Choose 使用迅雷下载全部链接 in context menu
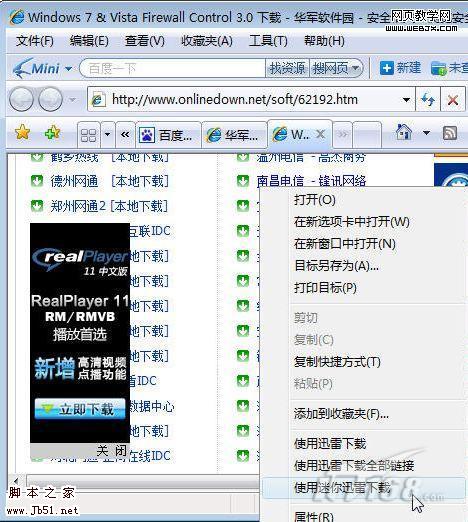 coord(354,465)
